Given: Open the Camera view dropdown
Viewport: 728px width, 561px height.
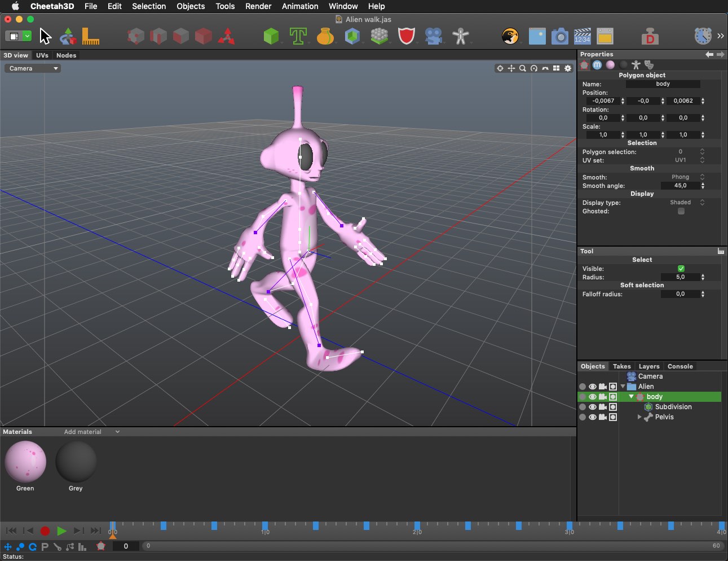Looking at the screenshot, I should point(32,68).
